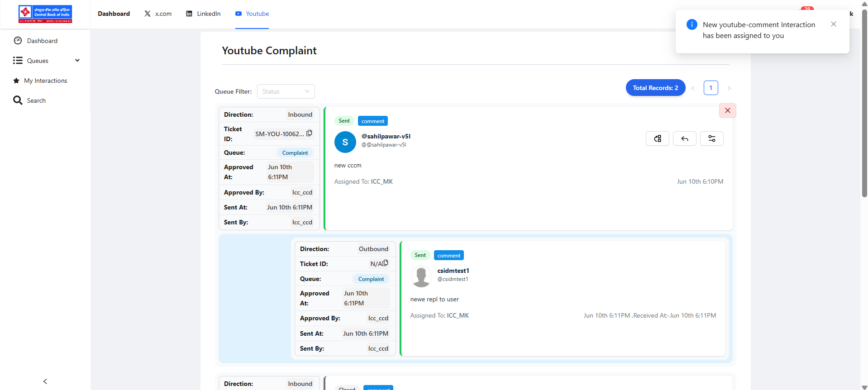Switch to the LinkedIn tab
Screen dimensions: 868x390
pyautogui.click(x=204, y=14)
